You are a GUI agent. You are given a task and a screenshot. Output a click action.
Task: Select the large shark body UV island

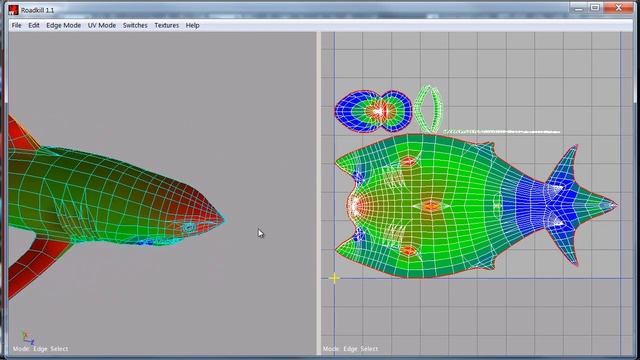(x=476, y=206)
